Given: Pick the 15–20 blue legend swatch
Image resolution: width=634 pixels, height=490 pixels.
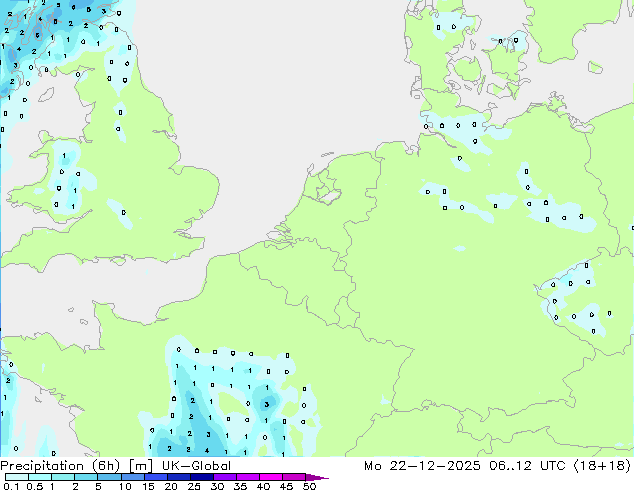Looking at the screenshot, I should click(156, 477).
